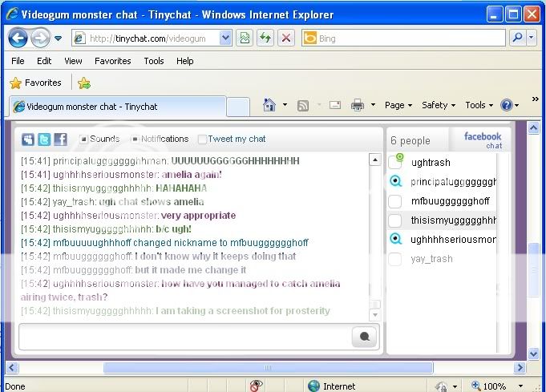
Task: Enable the Tweet my chat checkbox
Action: click(202, 139)
